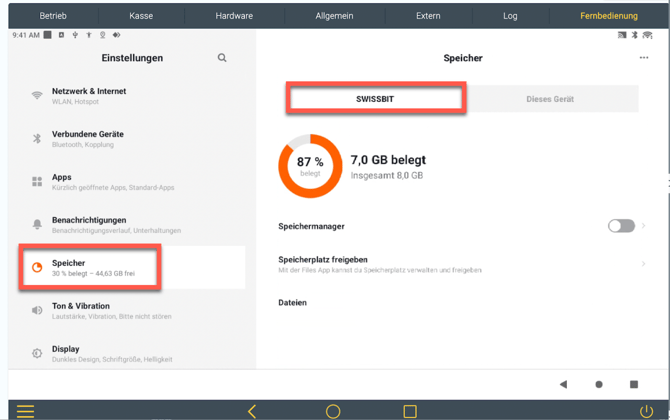This screenshot has width=670, height=420.
Task: Click the search magnifier icon in Einstellungen
Action: (222, 58)
